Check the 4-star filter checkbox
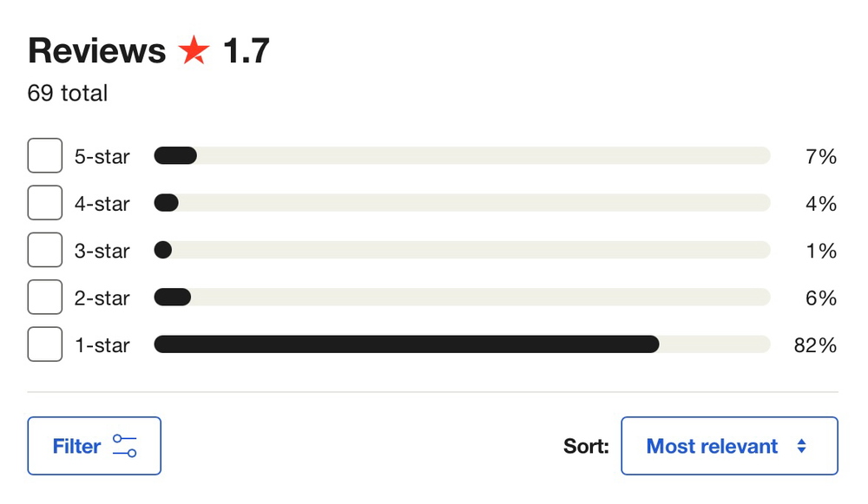The image size is (868, 504). coord(44,202)
